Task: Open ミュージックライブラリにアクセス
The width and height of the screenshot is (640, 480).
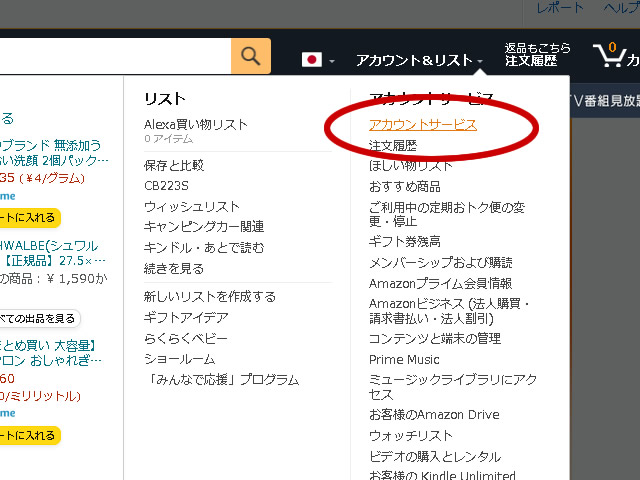Action: [x=453, y=387]
